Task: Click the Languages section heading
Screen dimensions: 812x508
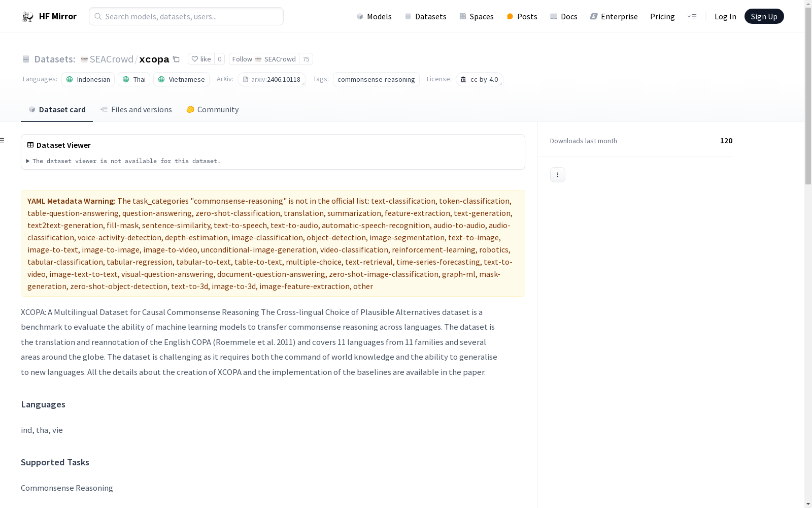Action: click(43, 404)
